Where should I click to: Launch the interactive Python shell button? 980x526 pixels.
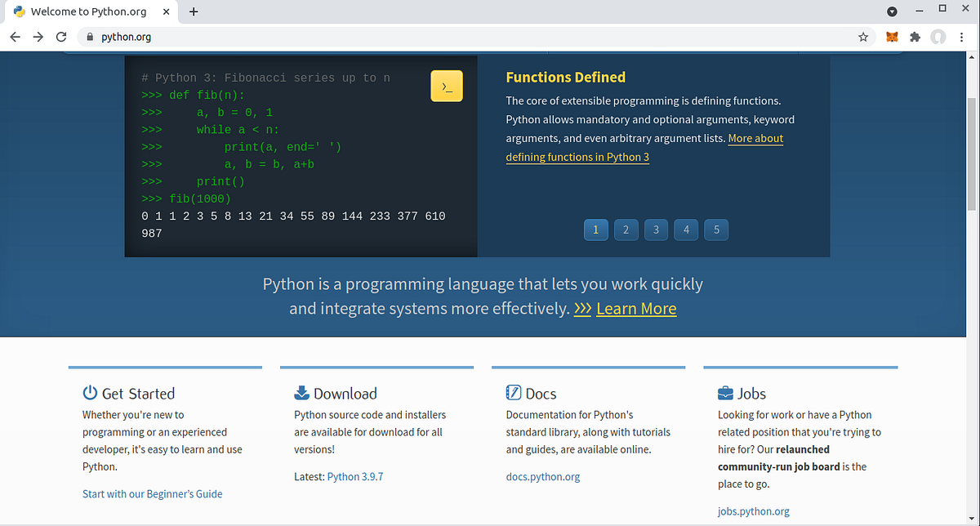(446, 85)
